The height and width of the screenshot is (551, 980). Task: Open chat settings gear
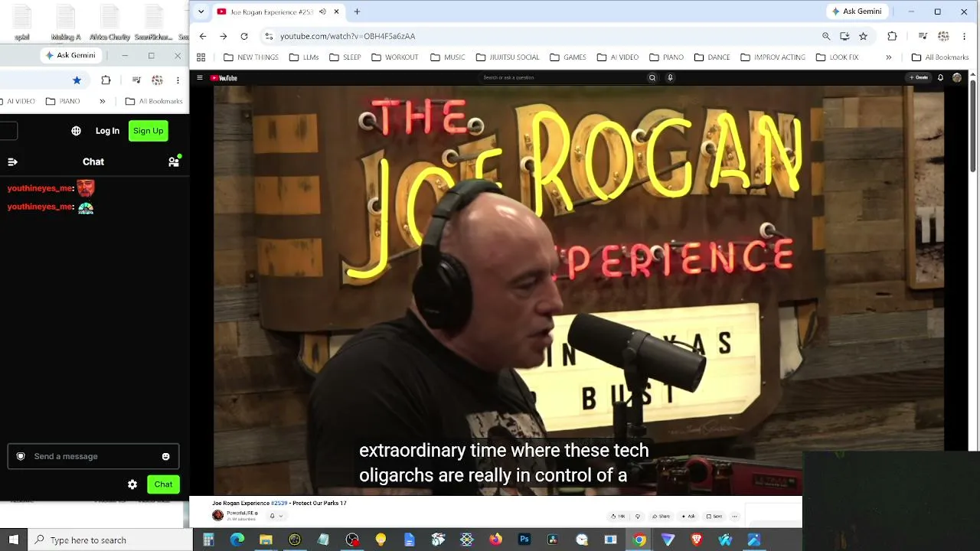(132, 484)
